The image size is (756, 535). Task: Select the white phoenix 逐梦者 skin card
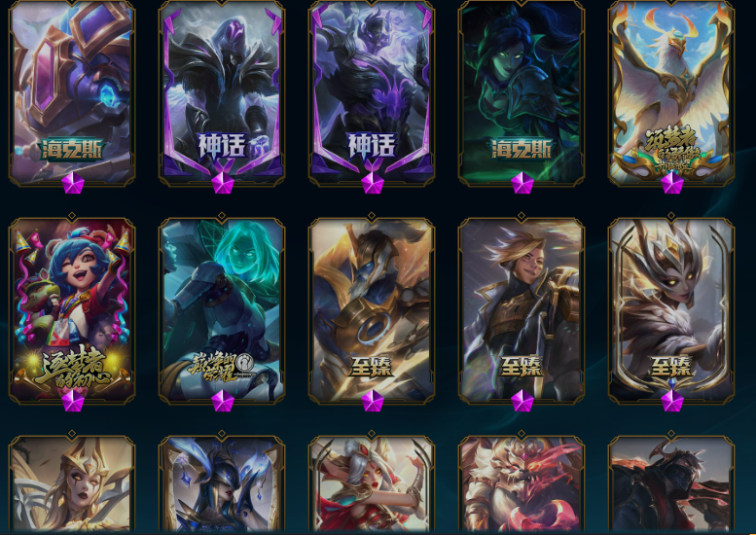pos(671,91)
